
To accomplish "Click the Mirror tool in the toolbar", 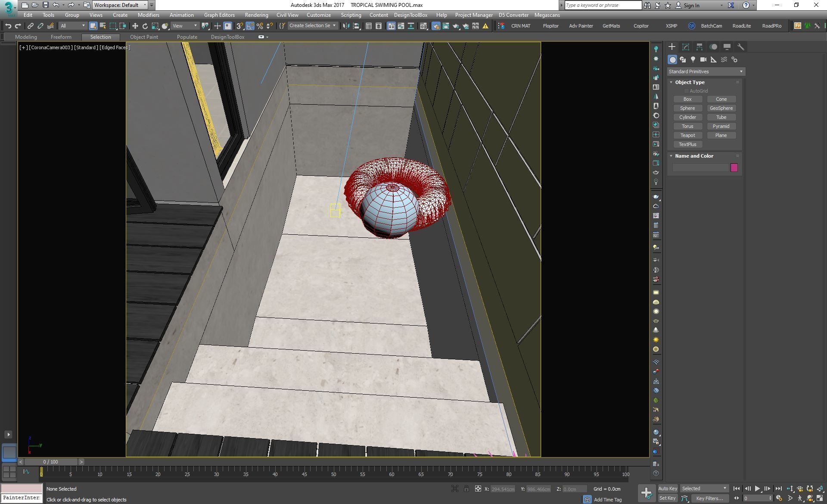I will click(346, 26).
